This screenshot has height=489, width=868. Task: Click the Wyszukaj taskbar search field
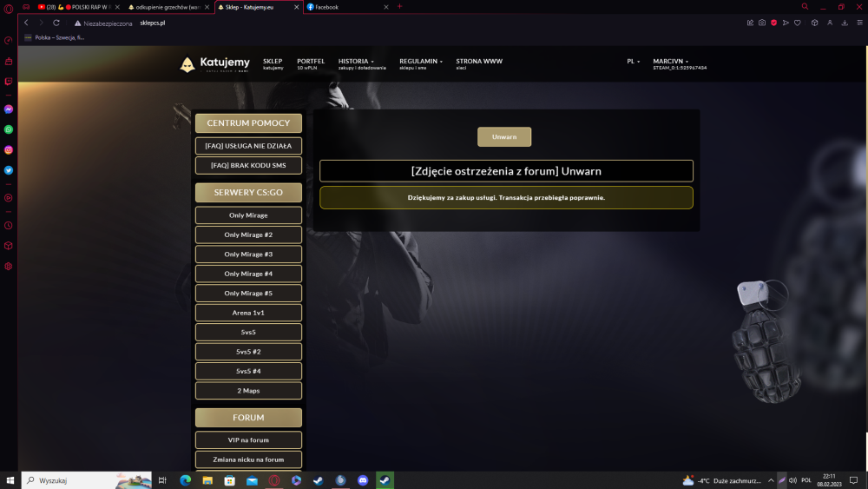coord(87,480)
